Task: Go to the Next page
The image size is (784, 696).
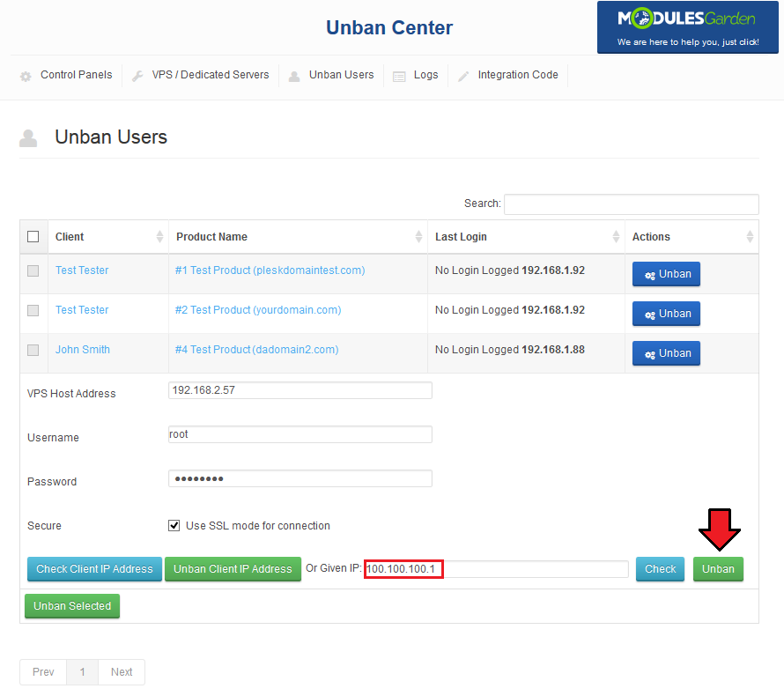Action: click(x=122, y=672)
